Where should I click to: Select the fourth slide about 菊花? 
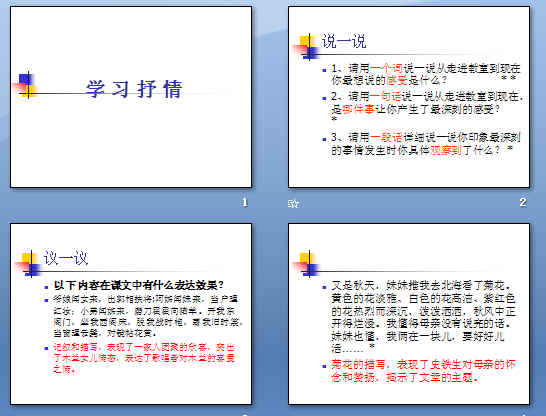point(409,314)
